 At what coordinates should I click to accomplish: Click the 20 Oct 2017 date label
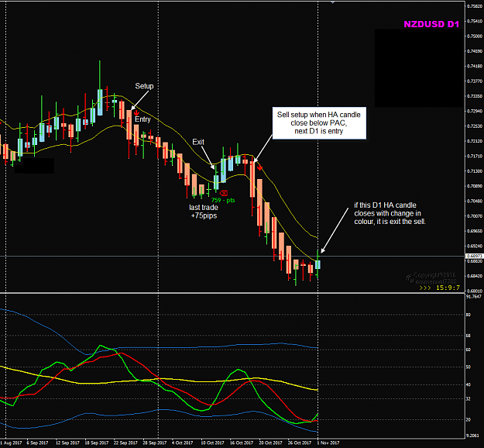point(270,443)
